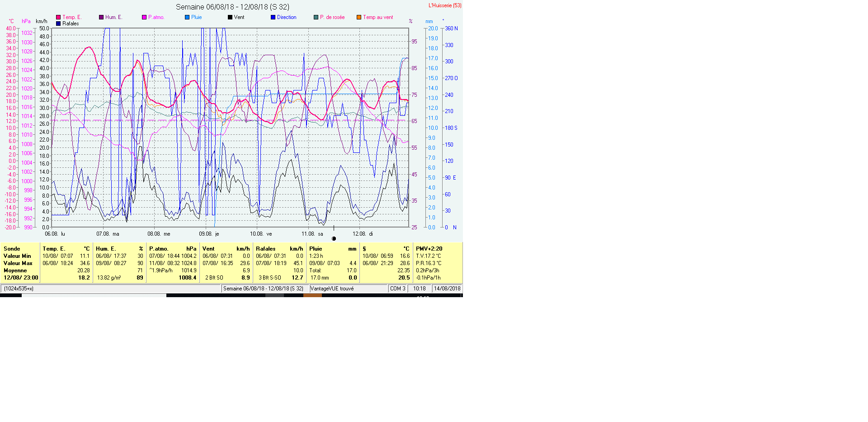868x422 pixels.
Task: Click the new moon marker below the chart
Action: [334, 238]
